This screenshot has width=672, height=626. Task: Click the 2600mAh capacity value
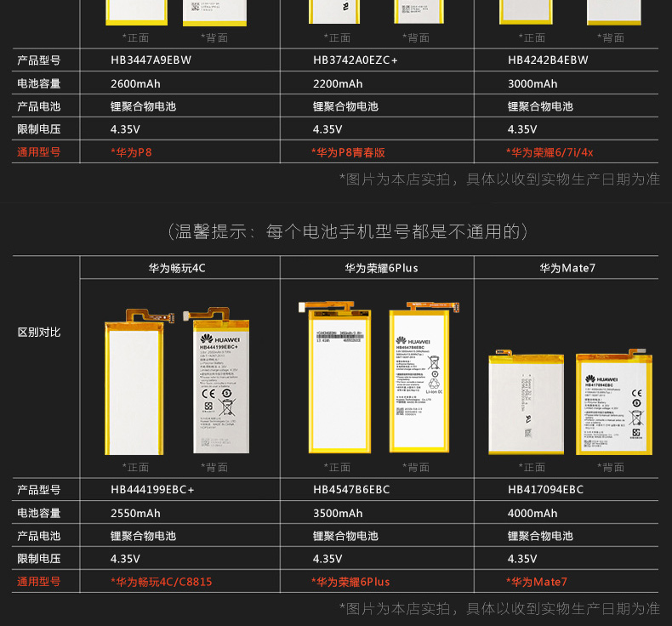click(x=135, y=83)
